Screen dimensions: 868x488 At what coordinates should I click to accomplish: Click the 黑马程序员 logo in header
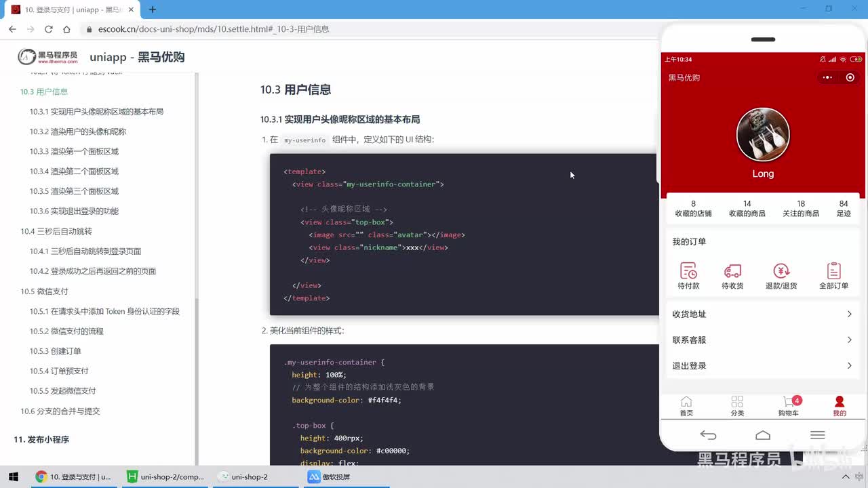[x=47, y=57]
